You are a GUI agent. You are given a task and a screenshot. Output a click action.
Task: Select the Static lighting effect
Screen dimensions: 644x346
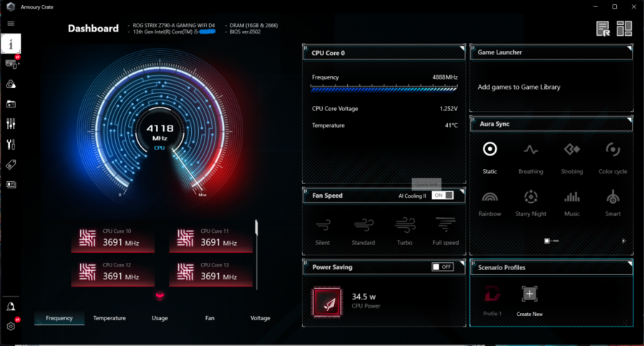(x=489, y=158)
